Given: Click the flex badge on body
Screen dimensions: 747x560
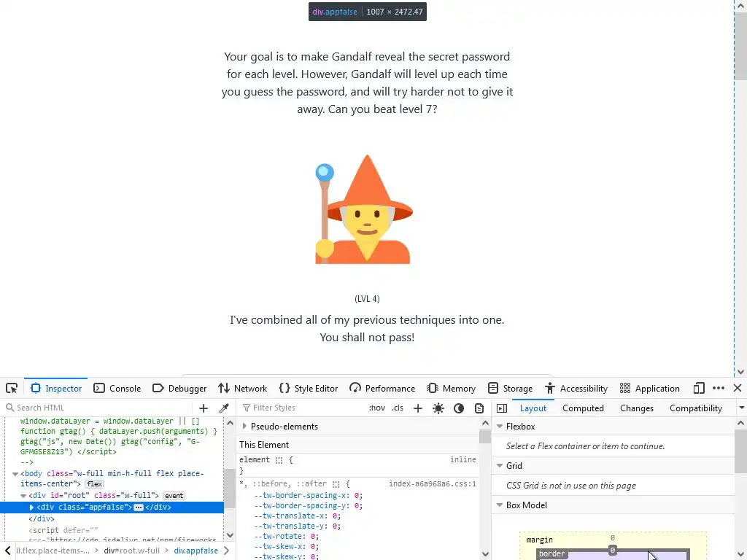Looking at the screenshot, I should click(x=94, y=484).
